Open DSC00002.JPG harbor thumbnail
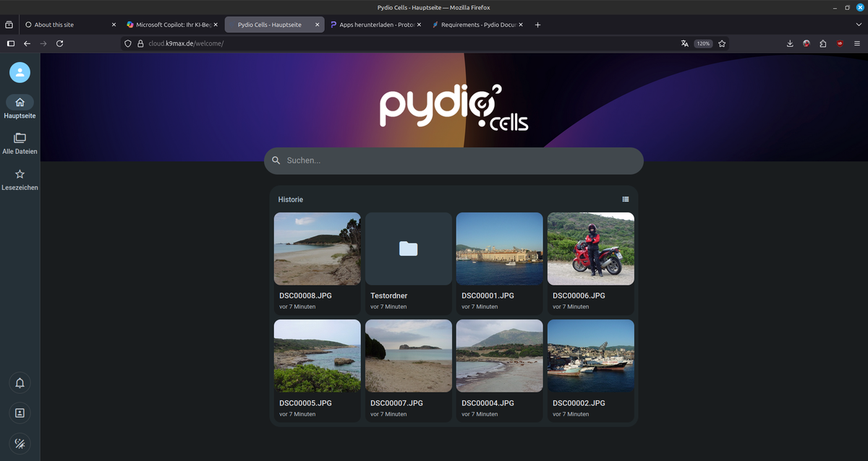Screen dimensions: 868x461 pos(591,356)
